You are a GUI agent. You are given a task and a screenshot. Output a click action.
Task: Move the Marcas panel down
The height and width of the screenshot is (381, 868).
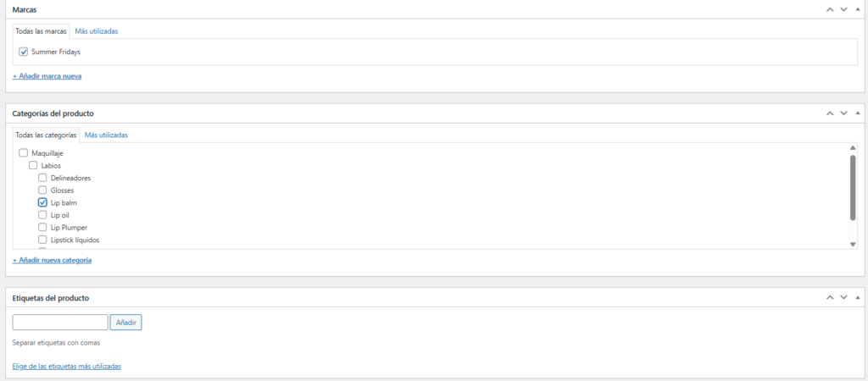pos(843,9)
